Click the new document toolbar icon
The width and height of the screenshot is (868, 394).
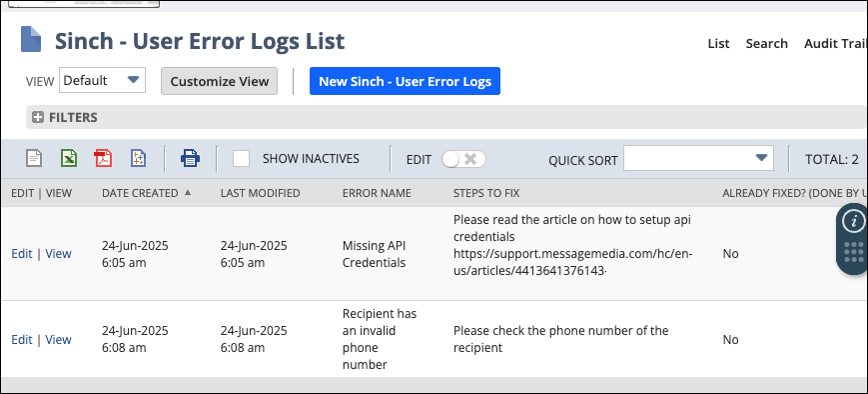pos(34,158)
